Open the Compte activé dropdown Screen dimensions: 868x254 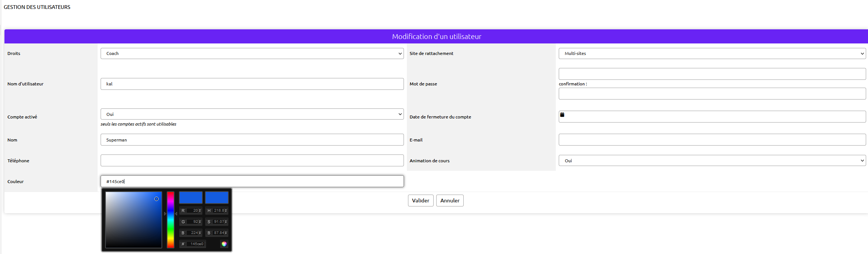(252, 114)
